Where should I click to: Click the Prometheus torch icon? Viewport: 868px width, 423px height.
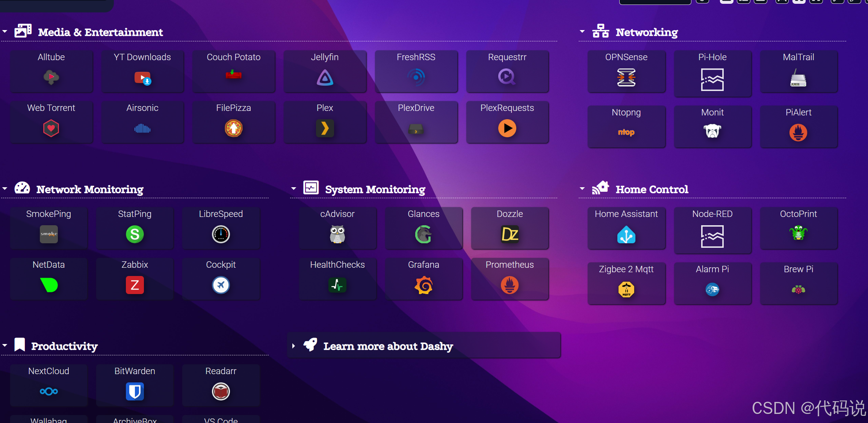510,285
